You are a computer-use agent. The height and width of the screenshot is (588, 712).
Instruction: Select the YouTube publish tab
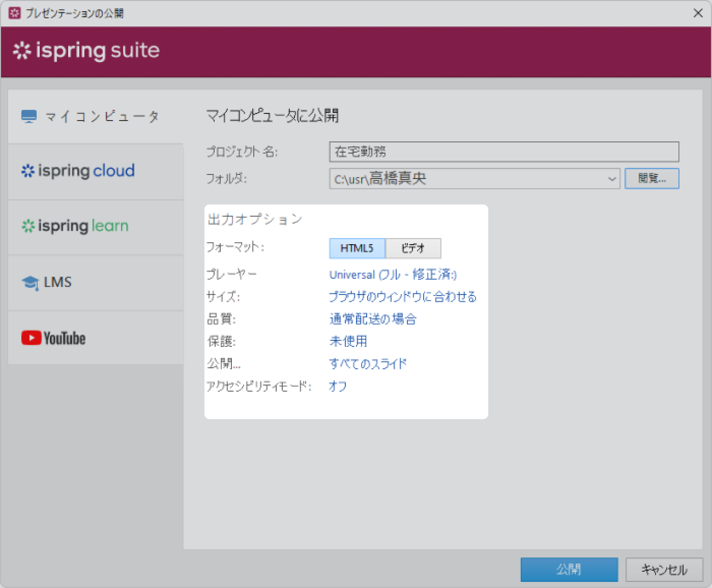point(96,338)
